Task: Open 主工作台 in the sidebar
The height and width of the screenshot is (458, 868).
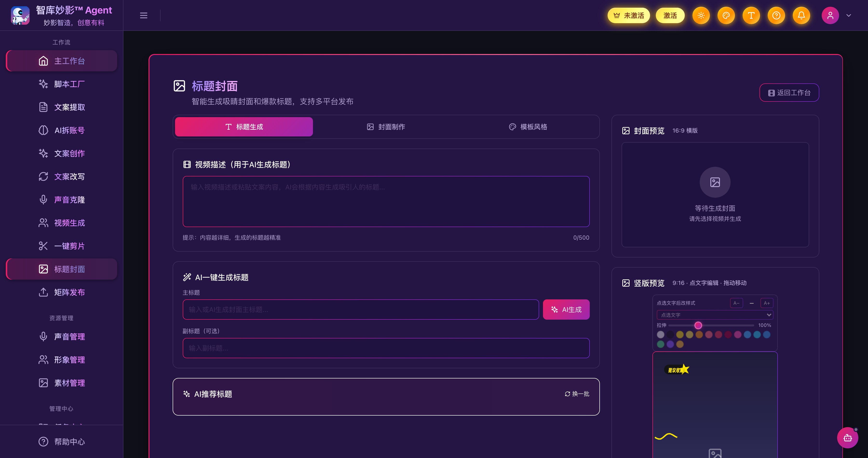Action: (62, 61)
